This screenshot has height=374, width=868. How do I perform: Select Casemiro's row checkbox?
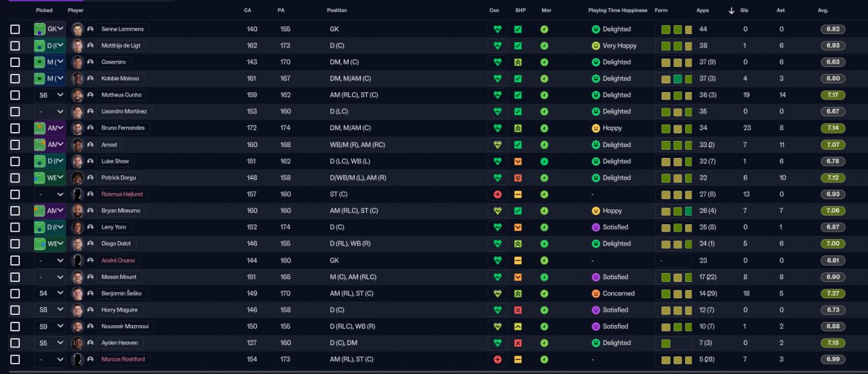[15, 62]
